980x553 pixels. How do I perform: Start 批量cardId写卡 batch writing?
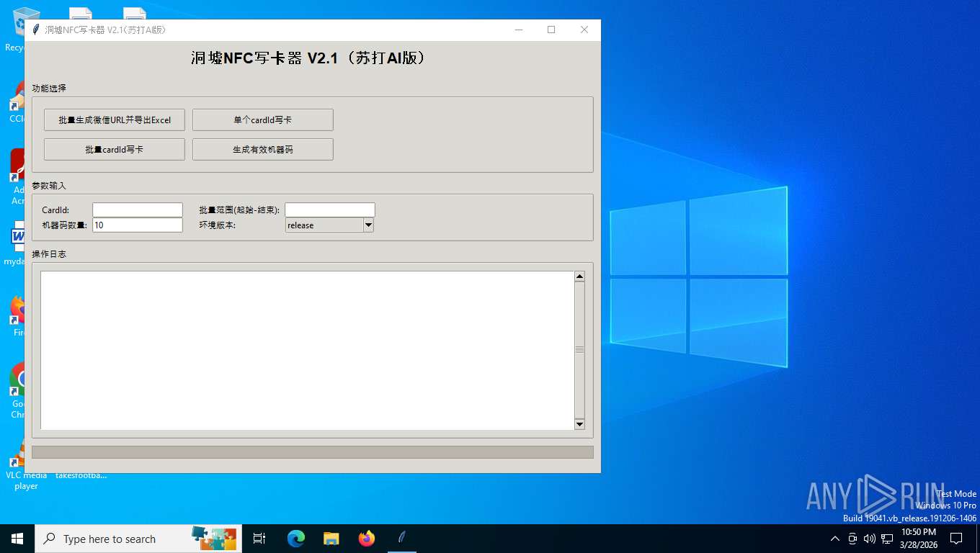pyautogui.click(x=115, y=149)
